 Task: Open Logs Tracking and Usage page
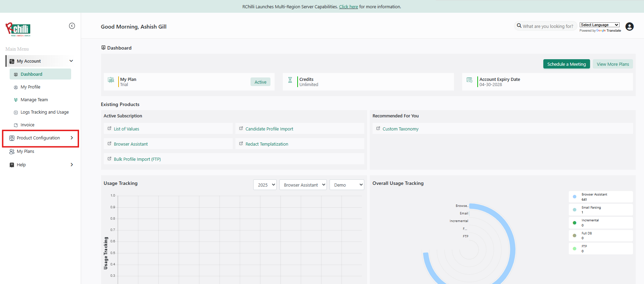(44, 112)
